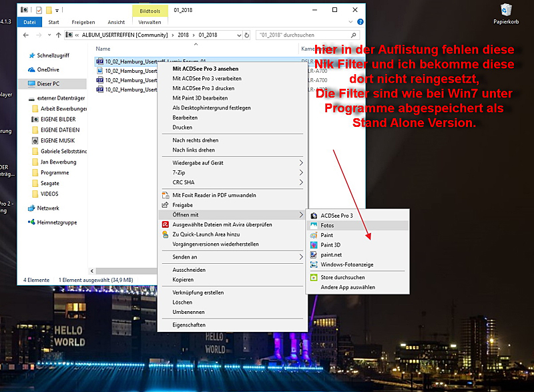
Task: Click the search magnifier icon
Action: pyautogui.click(x=354, y=35)
